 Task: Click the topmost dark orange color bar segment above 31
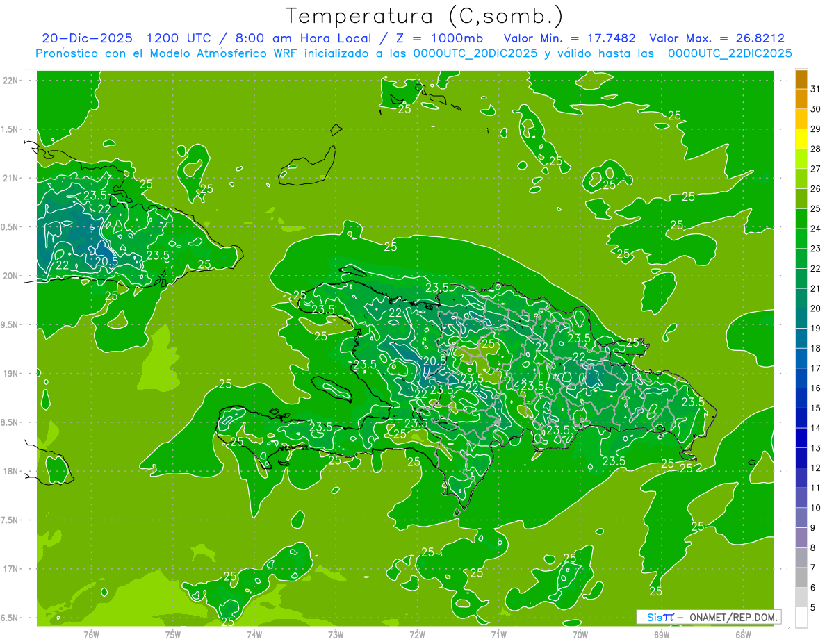(801, 79)
